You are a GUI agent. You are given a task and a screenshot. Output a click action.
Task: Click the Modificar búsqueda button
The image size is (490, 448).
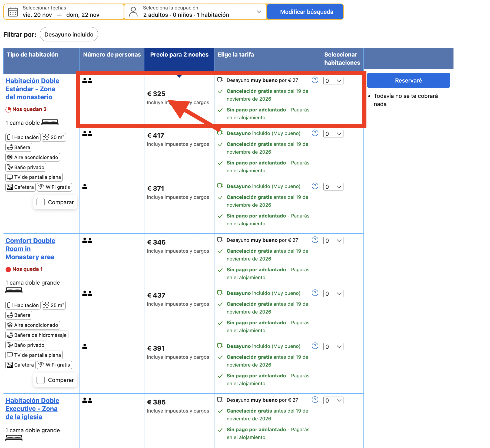click(305, 12)
